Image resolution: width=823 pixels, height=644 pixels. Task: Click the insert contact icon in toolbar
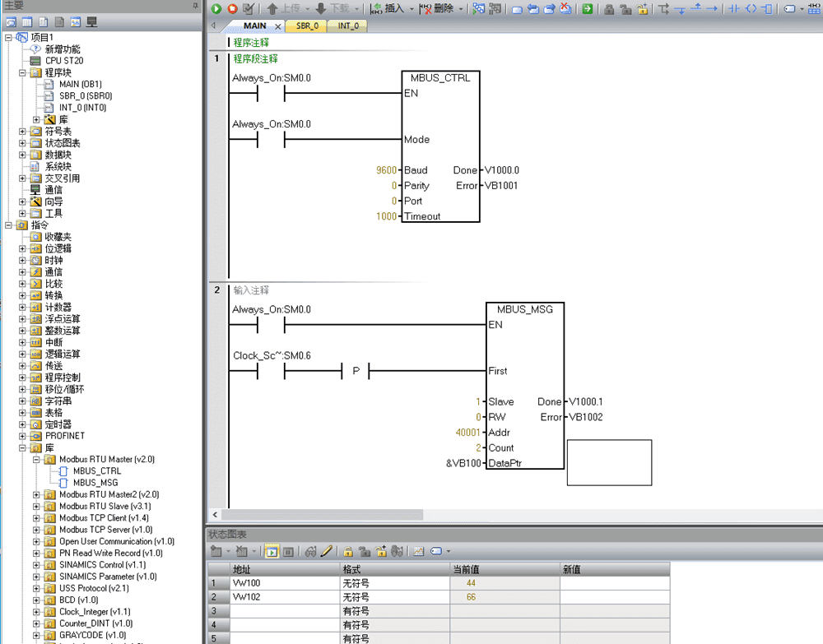[x=733, y=9]
